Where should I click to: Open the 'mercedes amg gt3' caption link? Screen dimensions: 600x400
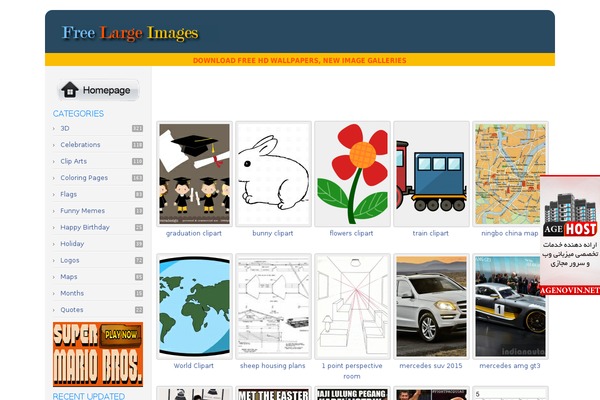click(x=510, y=366)
